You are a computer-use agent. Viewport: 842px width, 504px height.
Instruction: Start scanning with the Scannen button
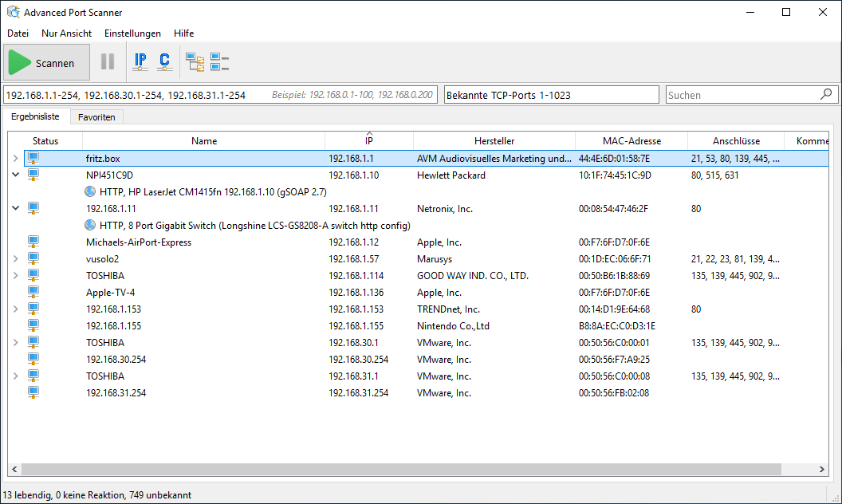tap(47, 63)
